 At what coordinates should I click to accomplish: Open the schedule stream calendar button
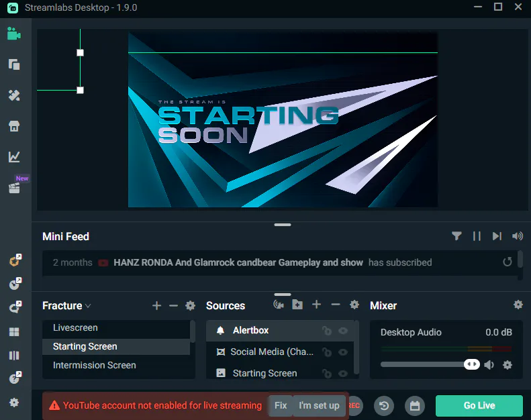point(415,405)
